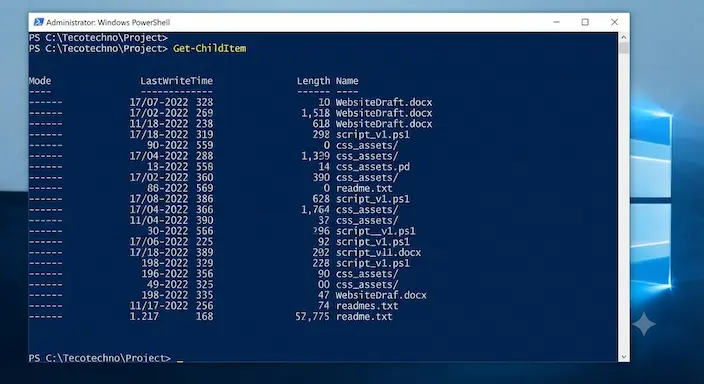Select script_v1.ps1 with length 628

click(x=373, y=199)
